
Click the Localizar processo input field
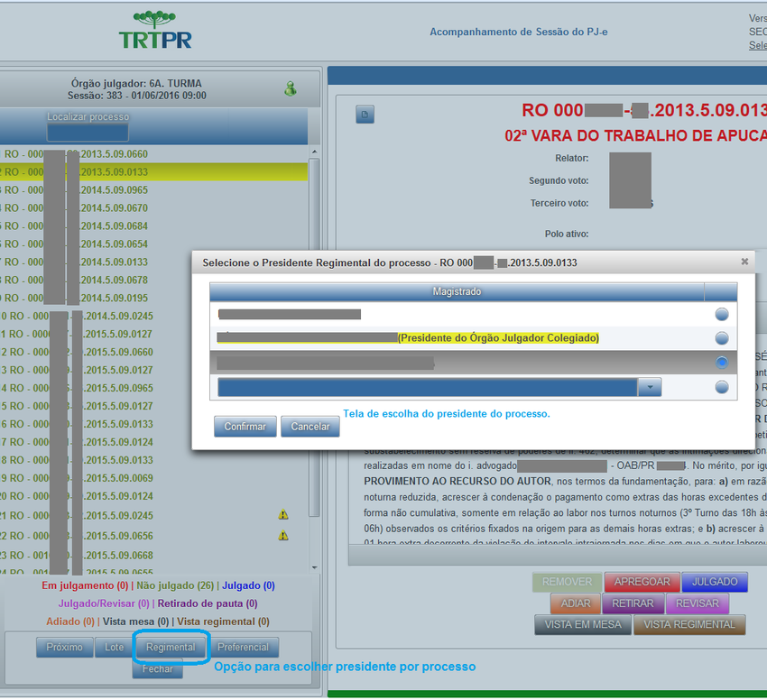[88, 132]
